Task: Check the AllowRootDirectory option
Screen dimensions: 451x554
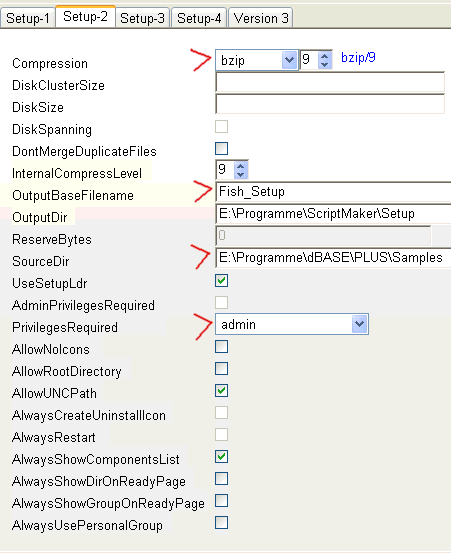Action: pos(222,369)
